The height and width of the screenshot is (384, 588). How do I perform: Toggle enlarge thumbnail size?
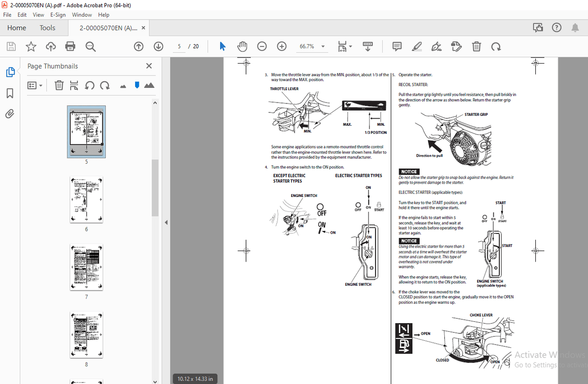point(150,85)
